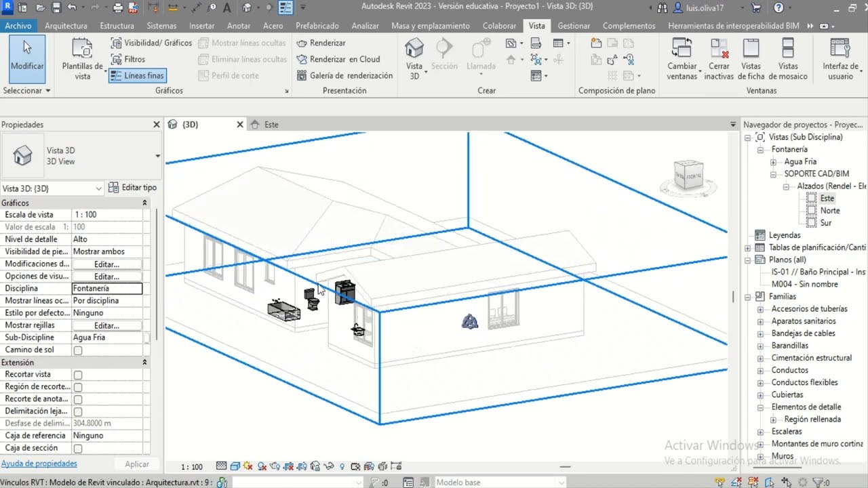Click the Text tool 'A' icon
Image resolution: width=868 pixels, height=488 pixels.
[226, 8]
